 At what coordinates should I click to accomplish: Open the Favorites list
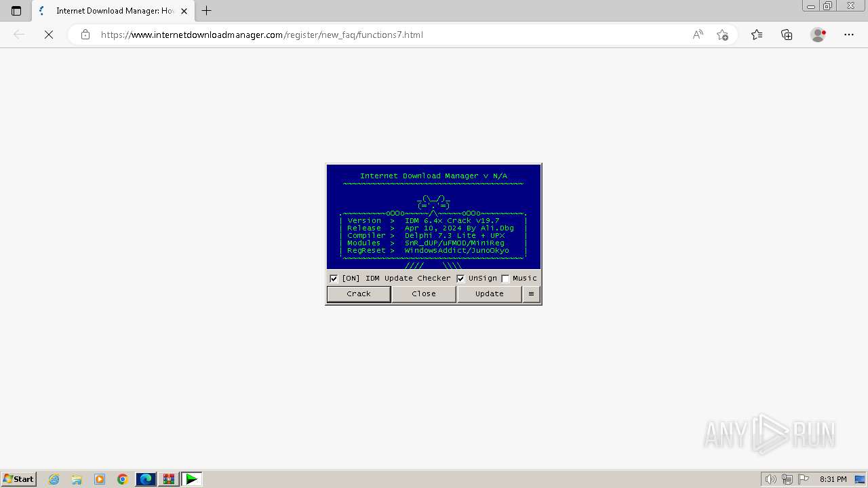tap(757, 35)
